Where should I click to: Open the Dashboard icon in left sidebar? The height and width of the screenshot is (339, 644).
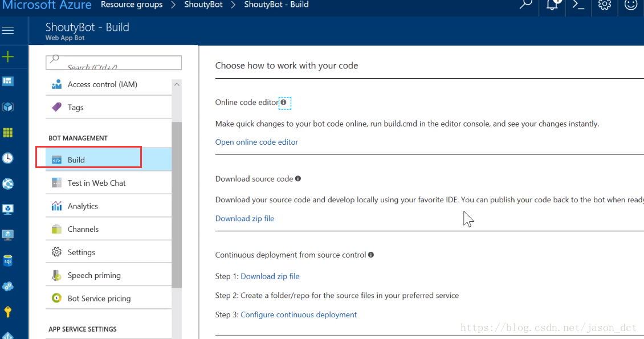pyautogui.click(x=8, y=81)
